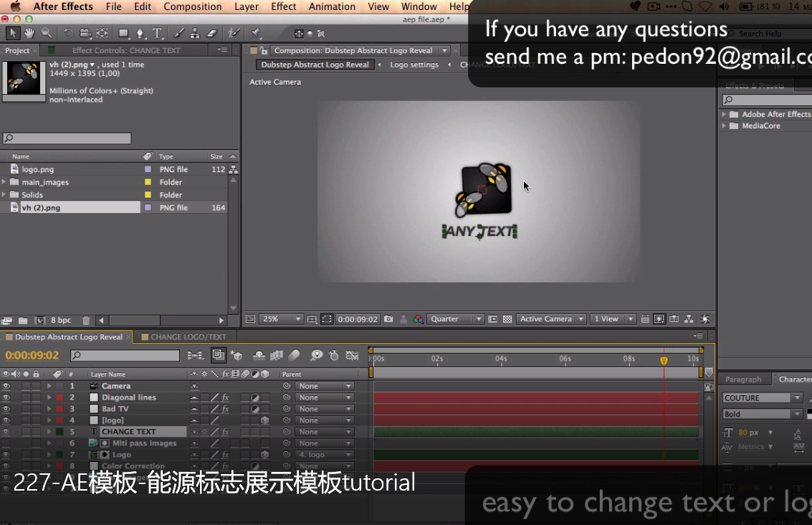The width and height of the screenshot is (812, 525).
Task: Toggle the transparency grid icon
Action: (507, 318)
